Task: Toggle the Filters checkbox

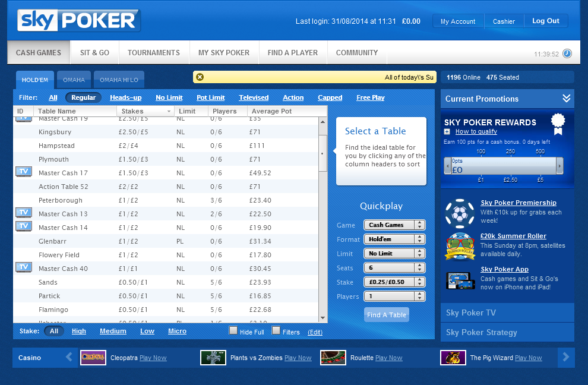Action: tap(276, 331)
